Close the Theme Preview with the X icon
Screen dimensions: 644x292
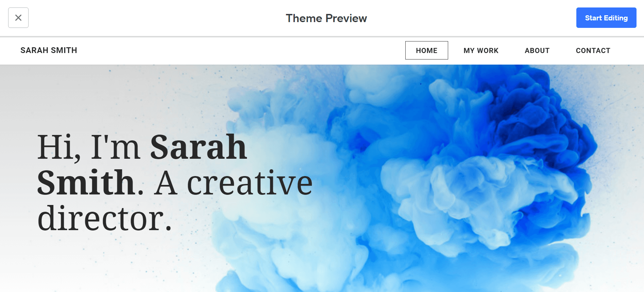pos(18,18)
